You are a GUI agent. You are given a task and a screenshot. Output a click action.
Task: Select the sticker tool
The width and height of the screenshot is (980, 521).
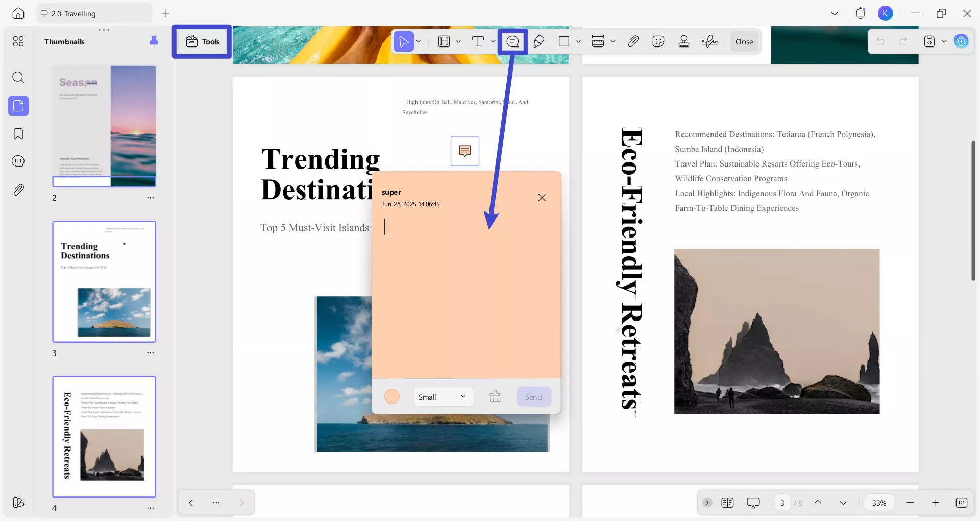pyautogui.click(x=658, y=41)
